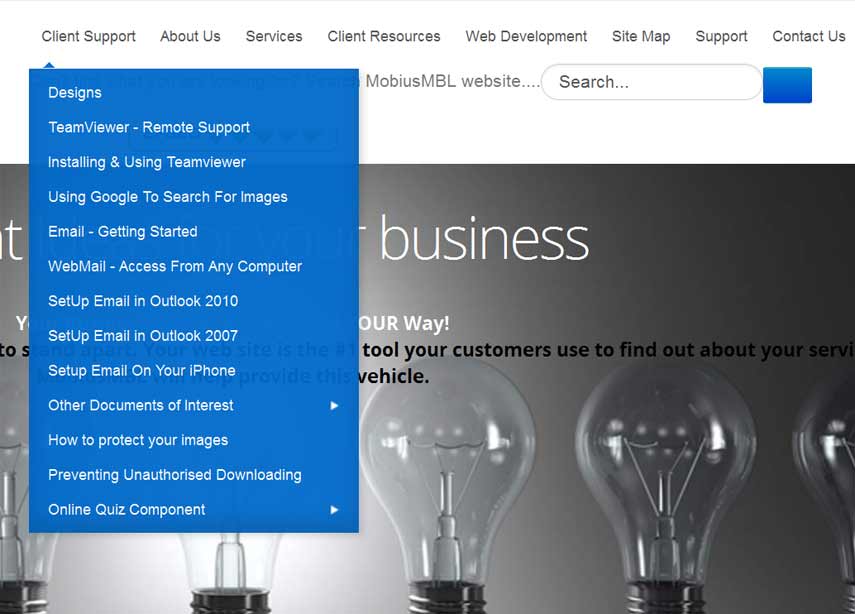The width and height of the screenshot is (855, 614).
Task: Select Email - Getting Started
Action: coord(123,232)
